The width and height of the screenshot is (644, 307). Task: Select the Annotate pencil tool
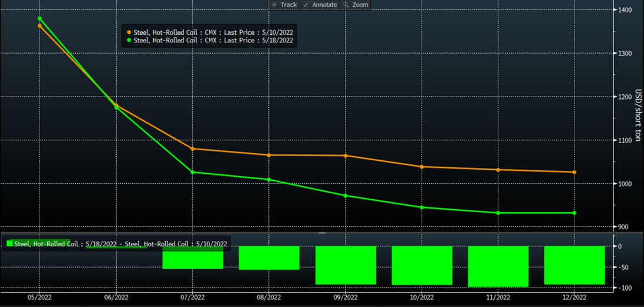tap(320, 5)
